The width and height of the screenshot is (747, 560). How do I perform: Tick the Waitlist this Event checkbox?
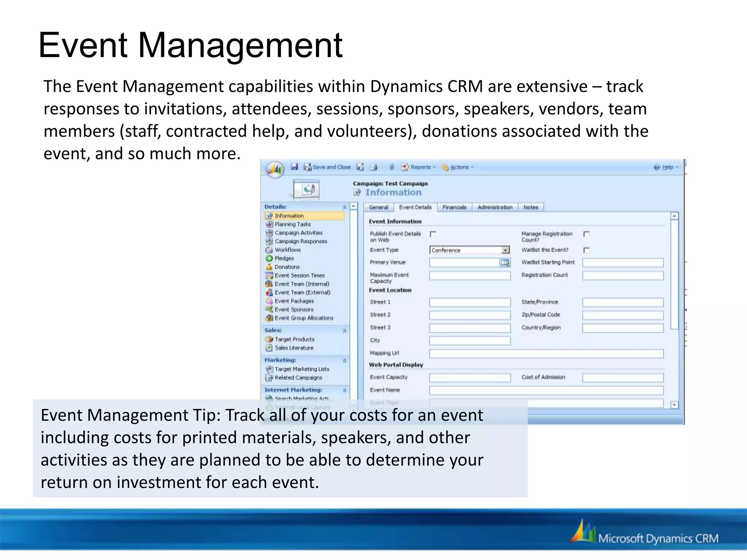[x=587, y=250]
